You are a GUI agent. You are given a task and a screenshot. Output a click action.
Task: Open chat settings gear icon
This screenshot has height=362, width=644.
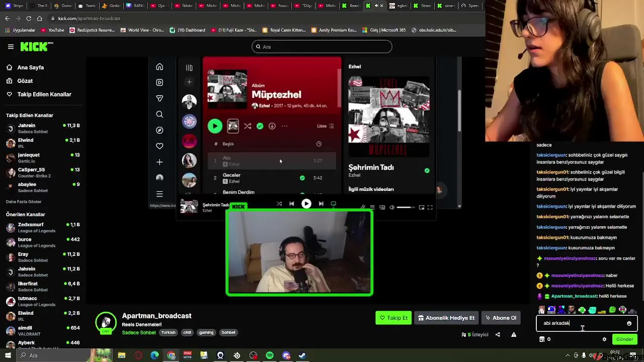(604, 339)
